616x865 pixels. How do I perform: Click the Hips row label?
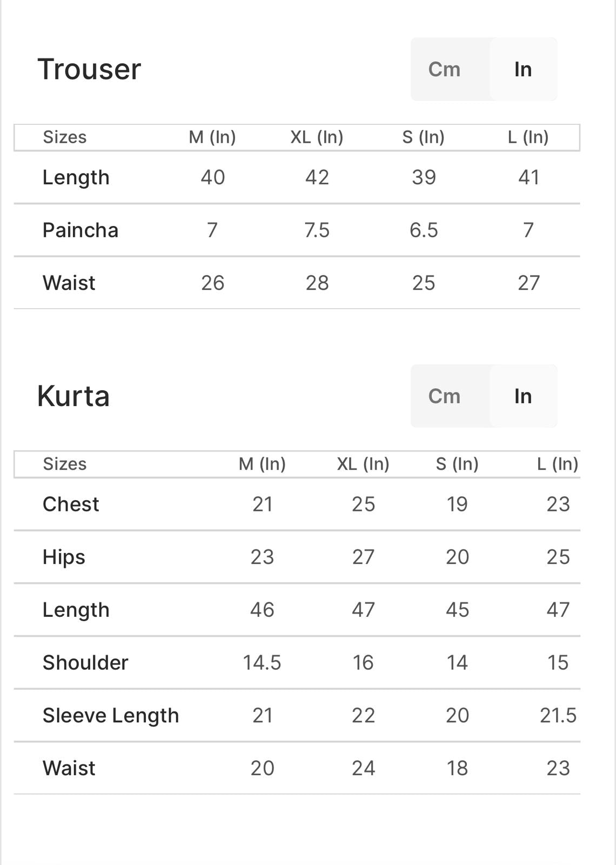(64, 557)
